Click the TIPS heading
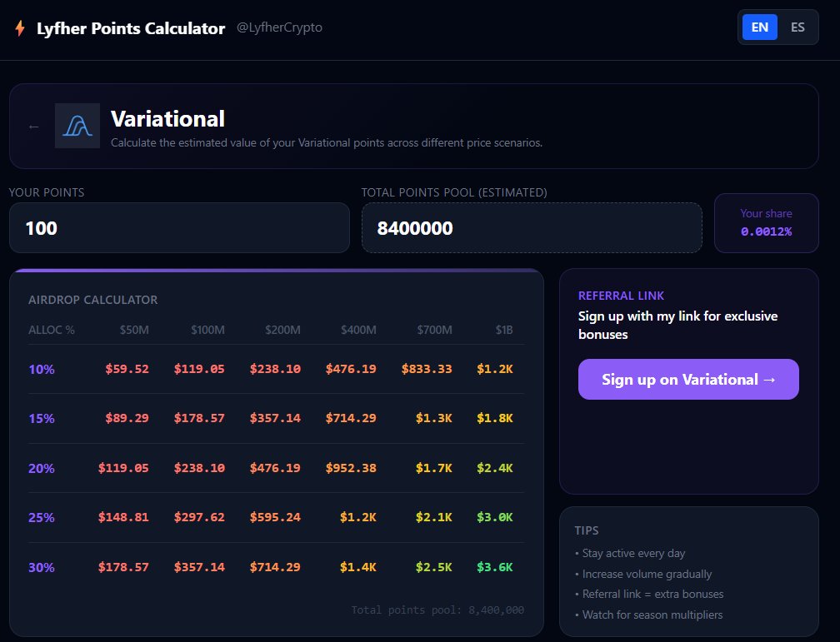Image resolution: width=840 pixels, height=642 pixels. (587, 530)
